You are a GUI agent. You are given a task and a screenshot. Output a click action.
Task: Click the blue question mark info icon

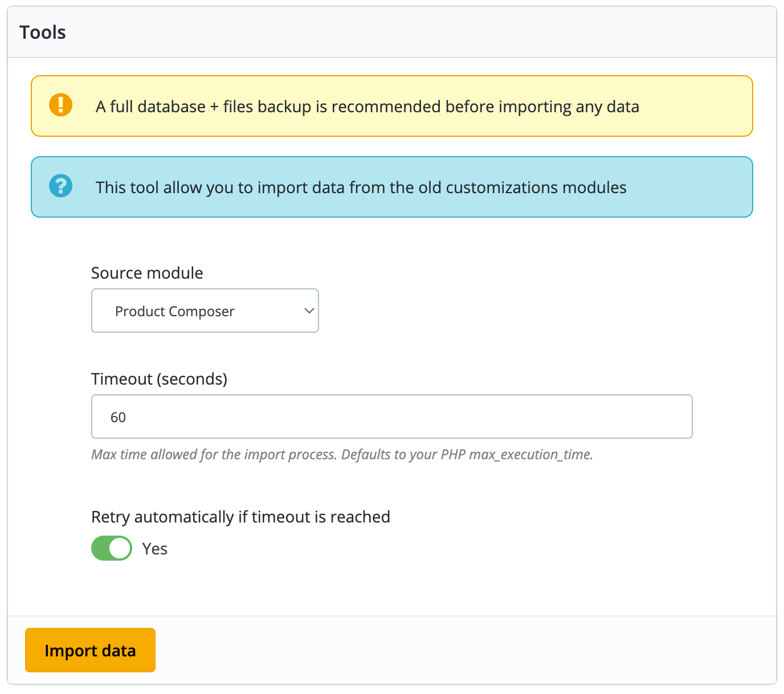click(x=60, y=186)
